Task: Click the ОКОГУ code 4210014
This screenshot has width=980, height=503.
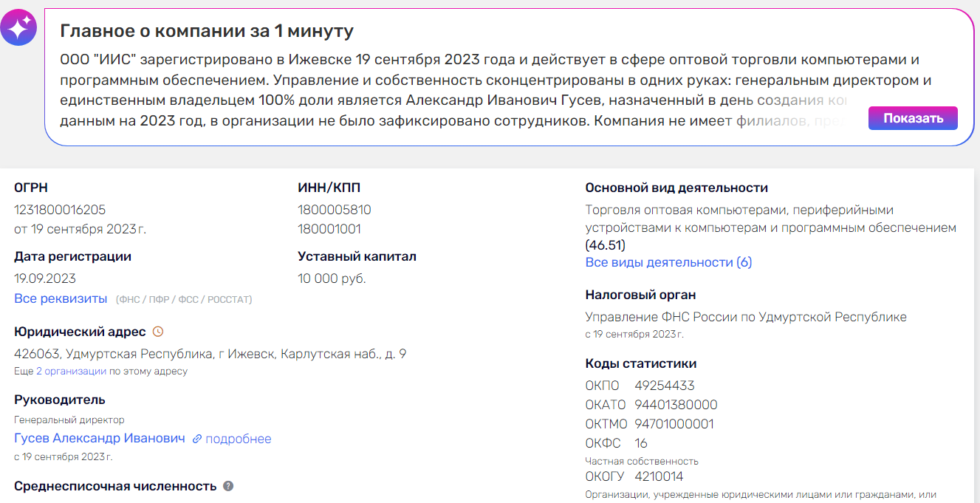Action: (659, 476)
